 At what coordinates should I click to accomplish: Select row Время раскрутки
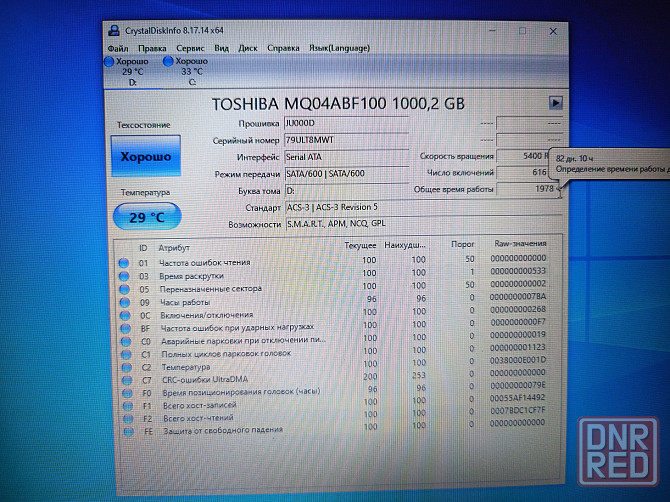[x=333, y=274]
